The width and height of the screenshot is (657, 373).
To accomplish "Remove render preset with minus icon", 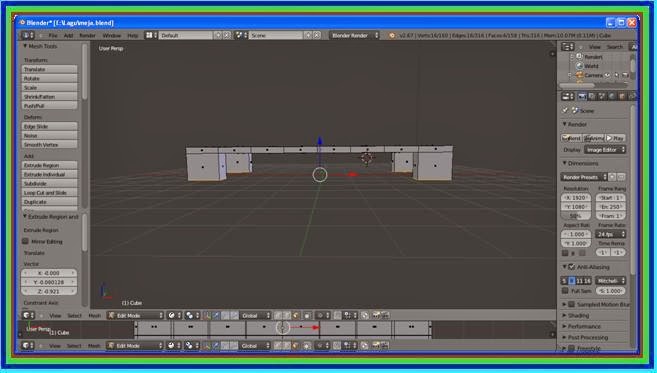I will (x=621, y=177).
